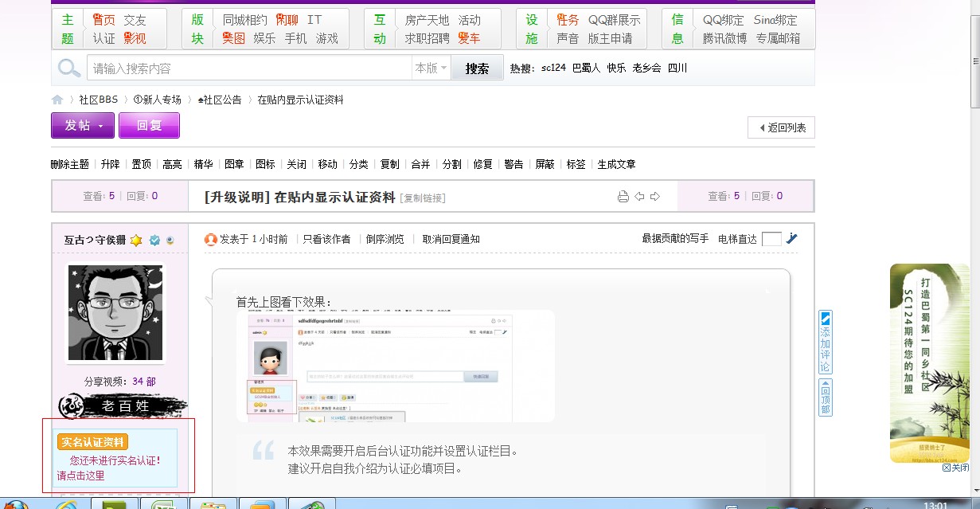
Task: Click the gold star medal beside 亙古つ守侯姗
Action: [x=136, y=240]
